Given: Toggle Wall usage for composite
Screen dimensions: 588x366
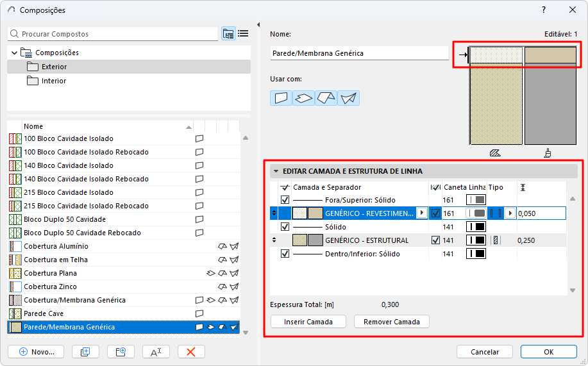Looking at the screenshot, I should [x=281, y=98].
